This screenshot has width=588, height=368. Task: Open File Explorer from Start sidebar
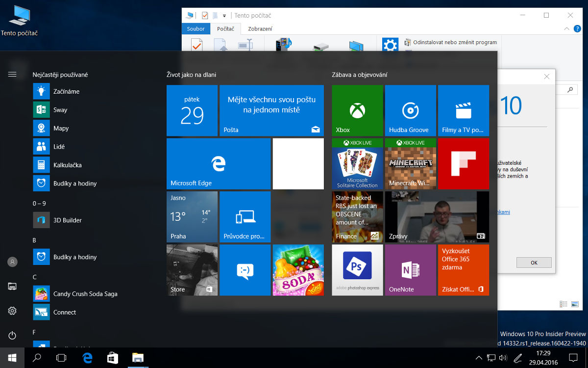click(x=12, y=287)
